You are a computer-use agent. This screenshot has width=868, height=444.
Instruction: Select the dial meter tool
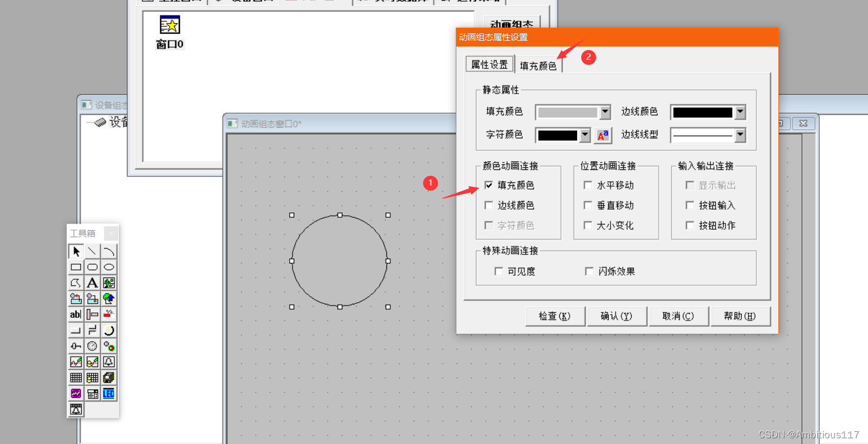click(x=93, y=346)
